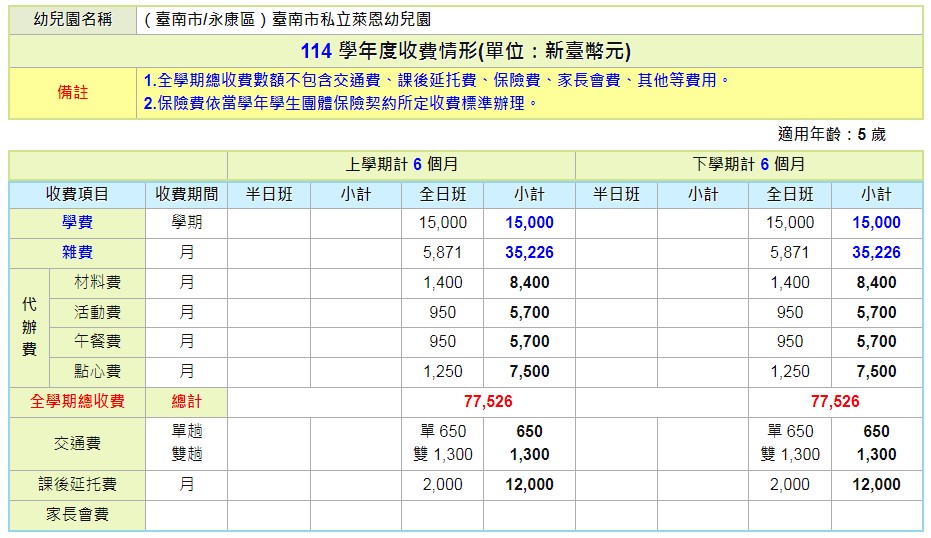The image size is (931, 538).
Task: Select the 學費 row label
Action: click(77, 223)
